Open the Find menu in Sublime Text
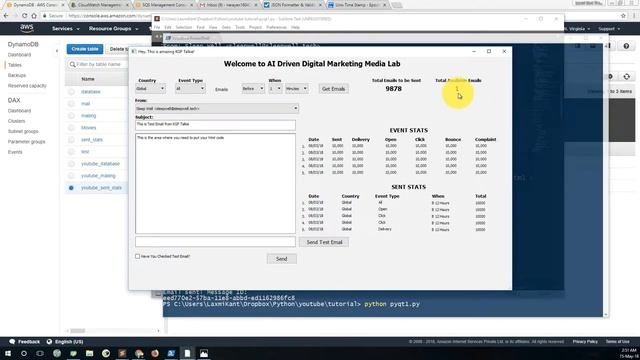Viewport: 640px width, 360px height. pos(200,27)
